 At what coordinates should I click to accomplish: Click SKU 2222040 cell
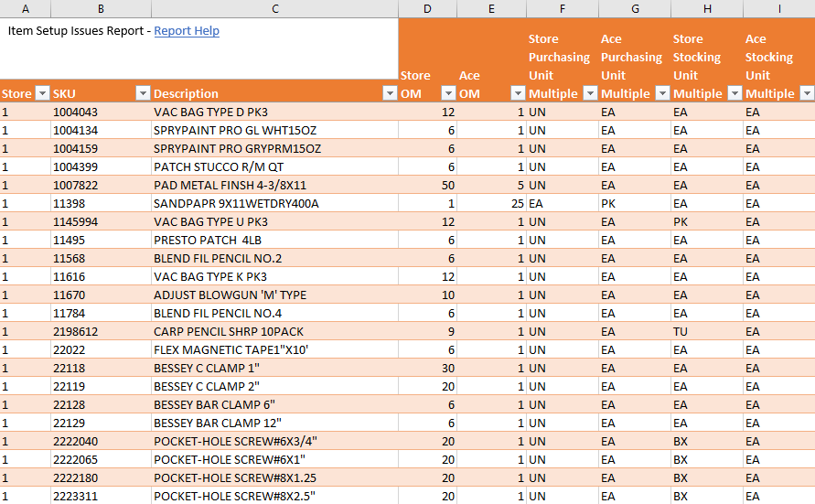[101, 441]
